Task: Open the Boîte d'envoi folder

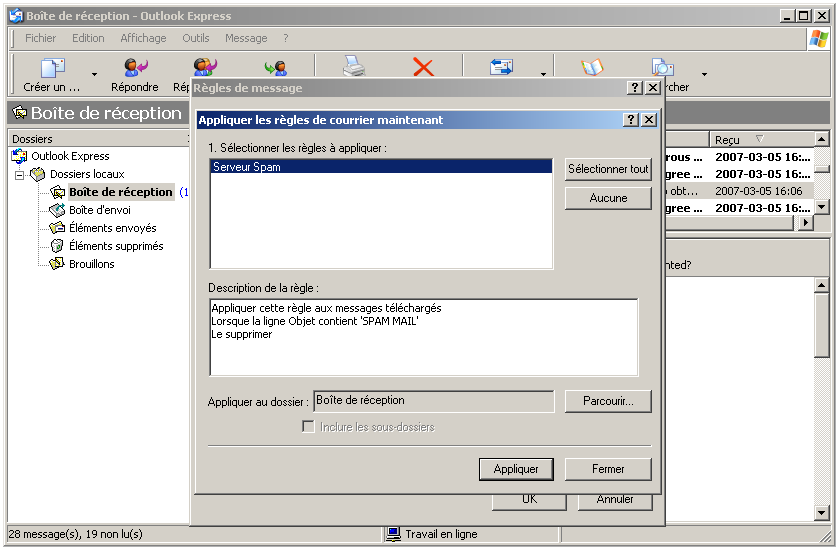Action: point(100,210)
